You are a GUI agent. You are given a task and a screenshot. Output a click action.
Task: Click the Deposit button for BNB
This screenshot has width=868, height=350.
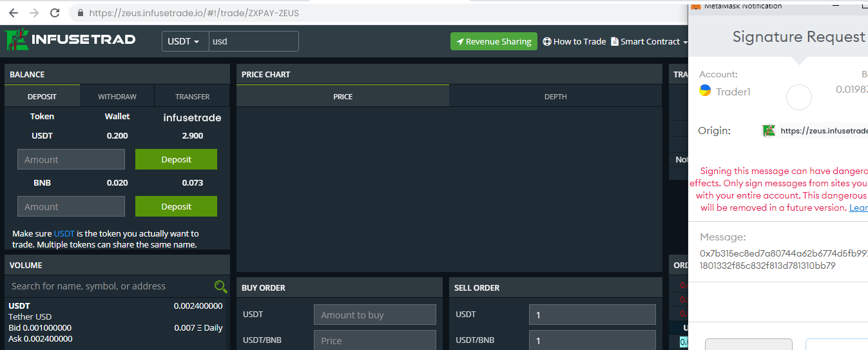(x=176, y=206)
